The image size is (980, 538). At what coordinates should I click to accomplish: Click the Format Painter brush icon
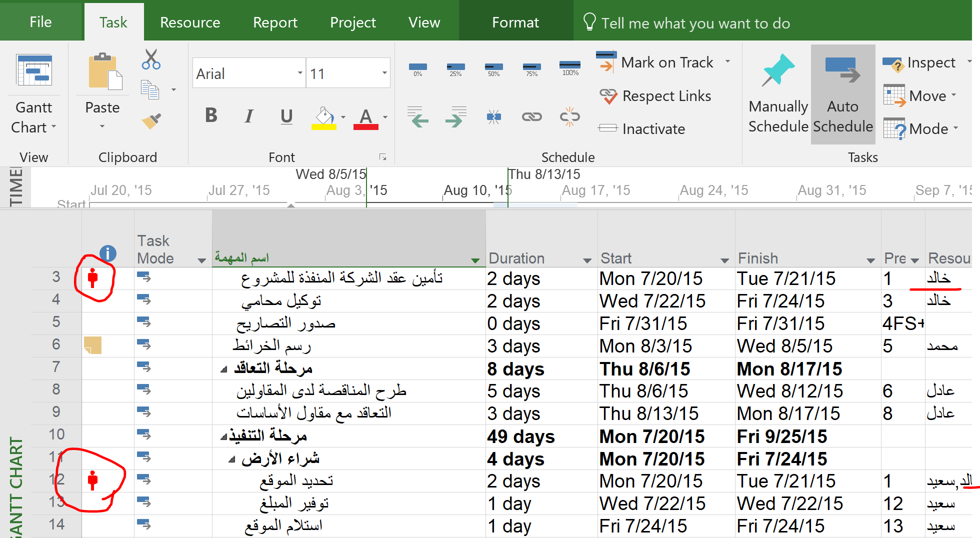pyautogui.click(x=151, y=121)
